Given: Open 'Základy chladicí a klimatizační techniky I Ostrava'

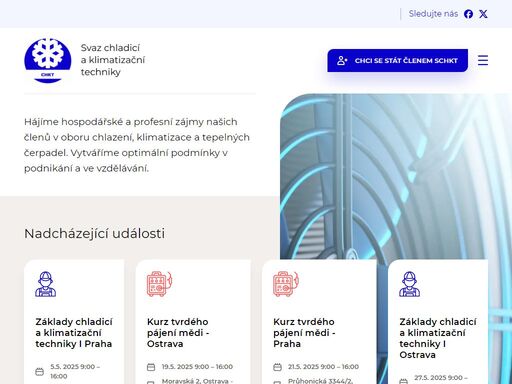Looking at the screenshot, I should [438, 338].
